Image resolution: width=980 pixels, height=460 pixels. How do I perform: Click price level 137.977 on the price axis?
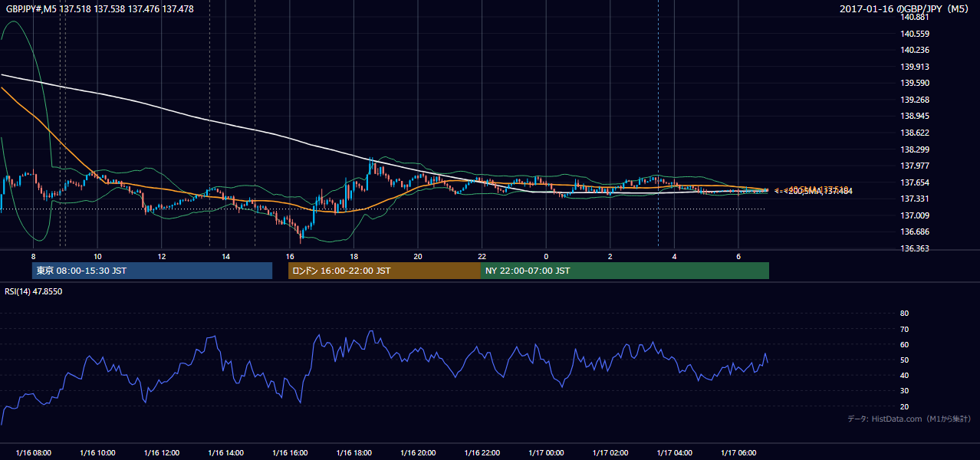[x=915, y=166]
